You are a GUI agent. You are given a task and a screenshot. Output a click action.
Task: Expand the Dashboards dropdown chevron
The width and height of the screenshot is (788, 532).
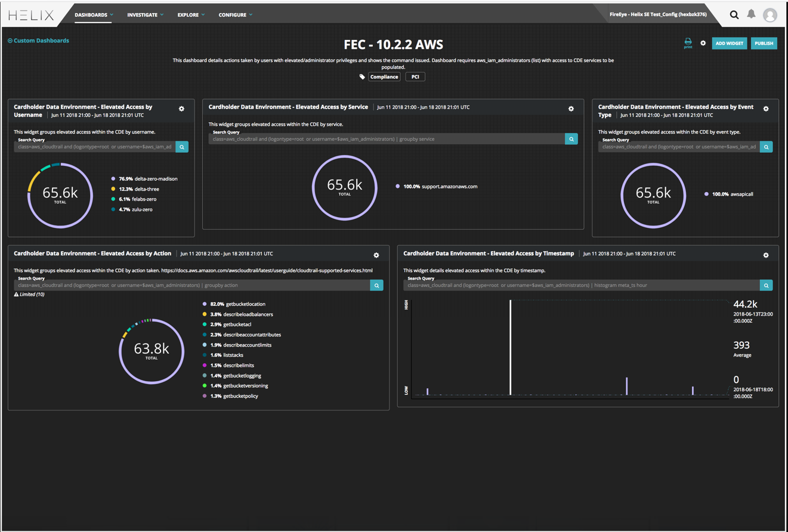(112, 15)
